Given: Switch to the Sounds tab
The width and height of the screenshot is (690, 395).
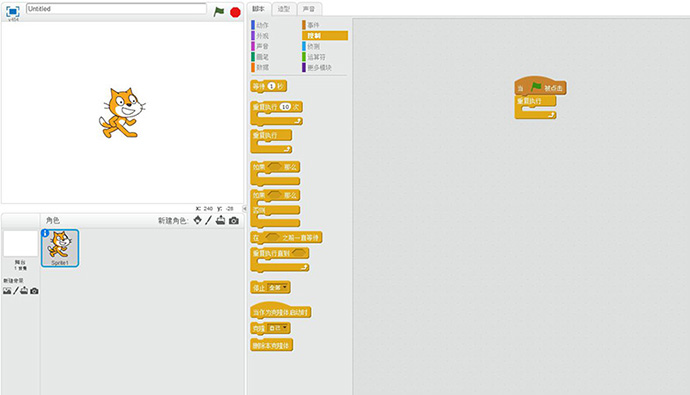Looking at the screenshot, I should coord(309,9).
